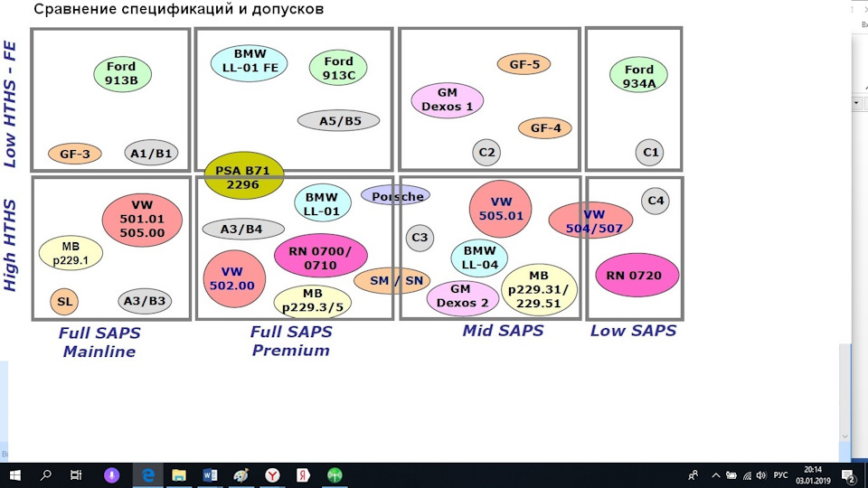This screenshot has height=488, width=868.
Task: Open the People icon in system tray
Action: click(x=693, y=474)
